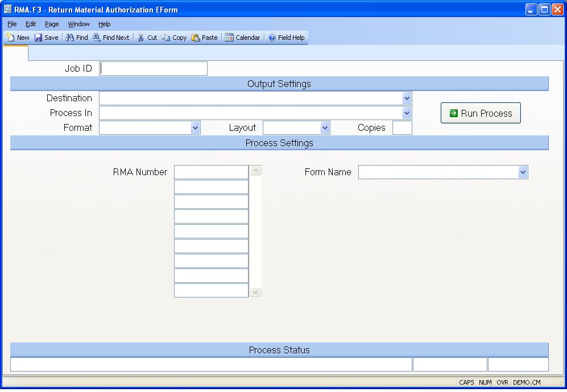Open the Format dropdown list
This screenshot has height=392, width=567.
195,128
